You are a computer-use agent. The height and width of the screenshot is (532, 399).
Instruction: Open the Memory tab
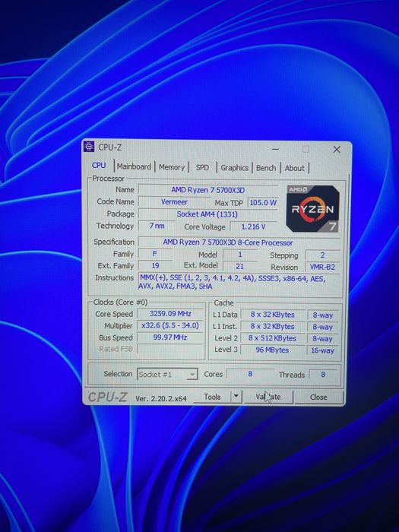click(x=172, y=167)
